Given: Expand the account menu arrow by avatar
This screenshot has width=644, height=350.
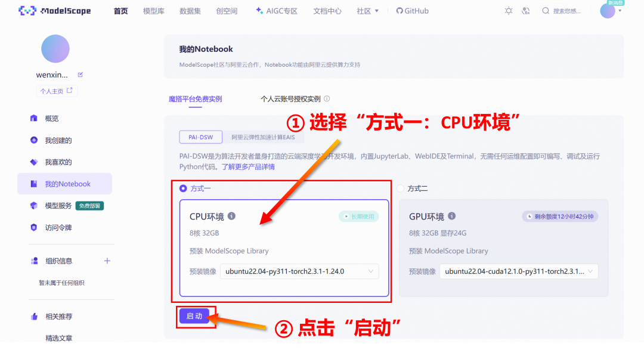Looking at the screenshot, I should point(620,11).
